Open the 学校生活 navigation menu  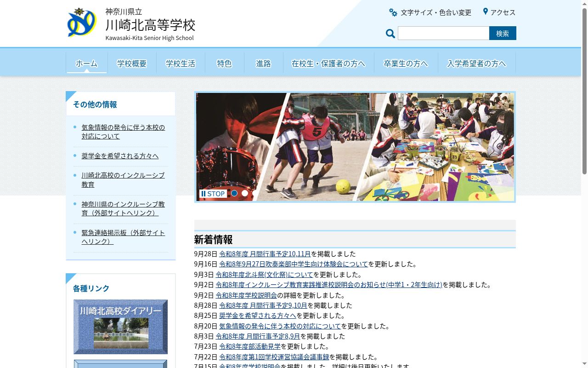(x=181, y=63)
